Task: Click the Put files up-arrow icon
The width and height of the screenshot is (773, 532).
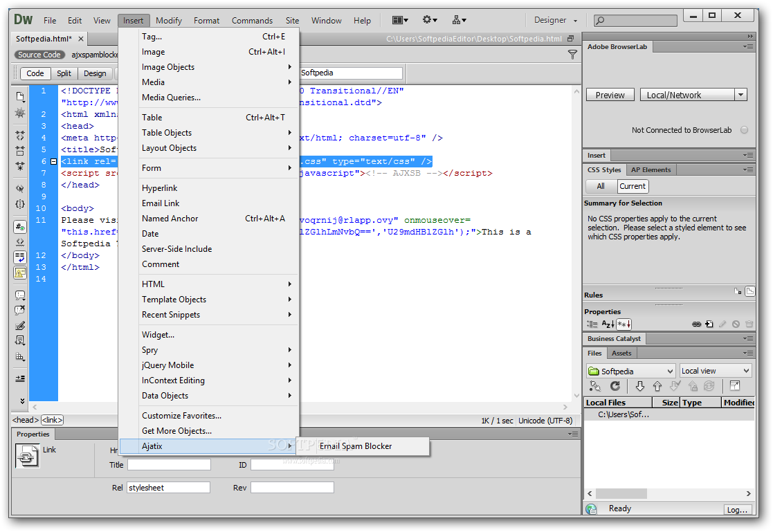Action: pos(657,386)
